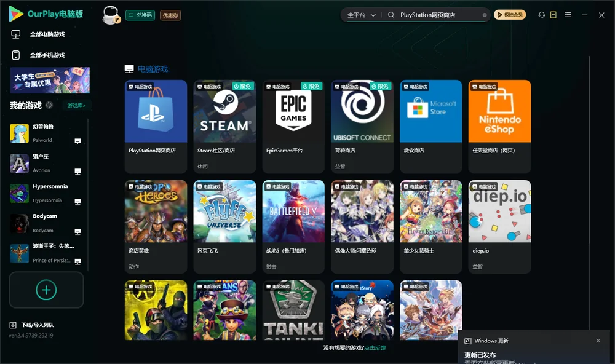This screenshot has height=364, width=615.
Task: Open EpicGames平台 card
Action: click(x=293, y=126)
